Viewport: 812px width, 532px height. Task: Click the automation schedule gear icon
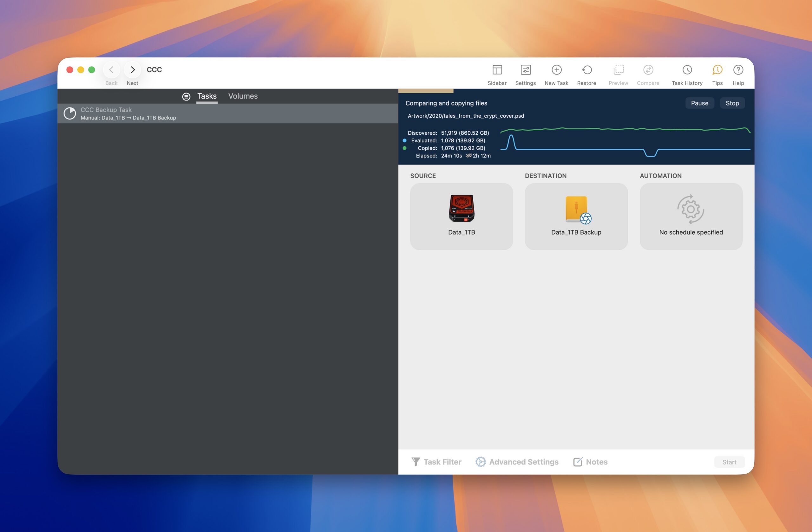pyautogui.click(x=691, y=209)
